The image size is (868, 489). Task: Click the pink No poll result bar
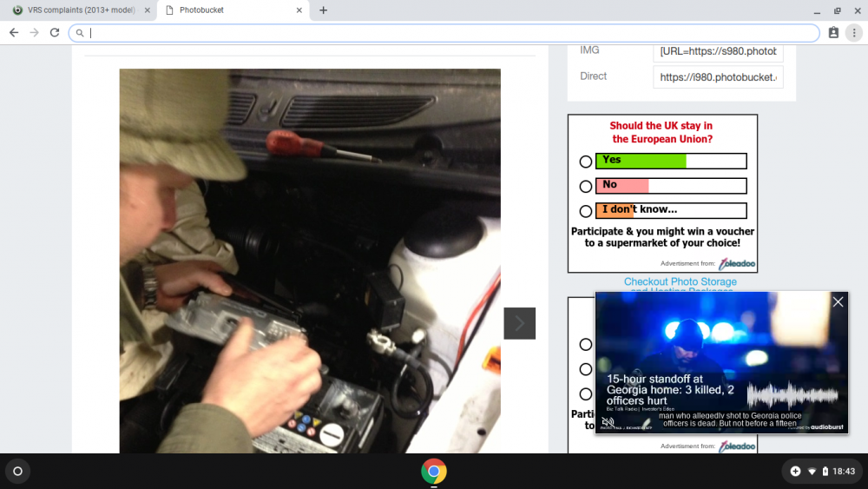pos(671,186)
